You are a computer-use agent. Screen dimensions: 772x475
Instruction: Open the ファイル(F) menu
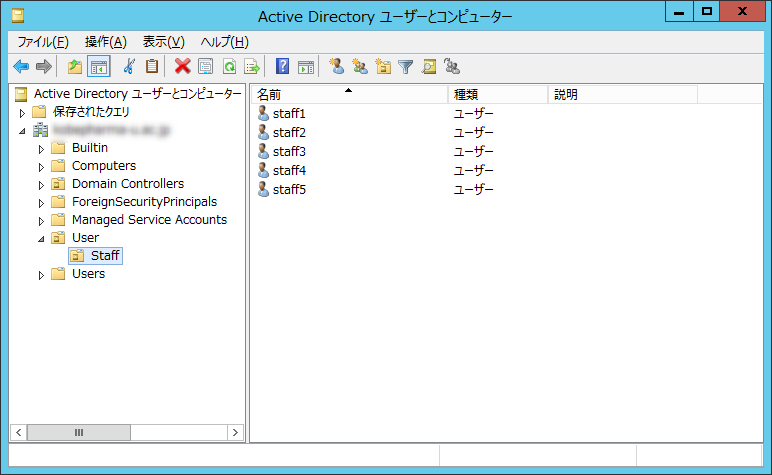click(x=43, y=42)
